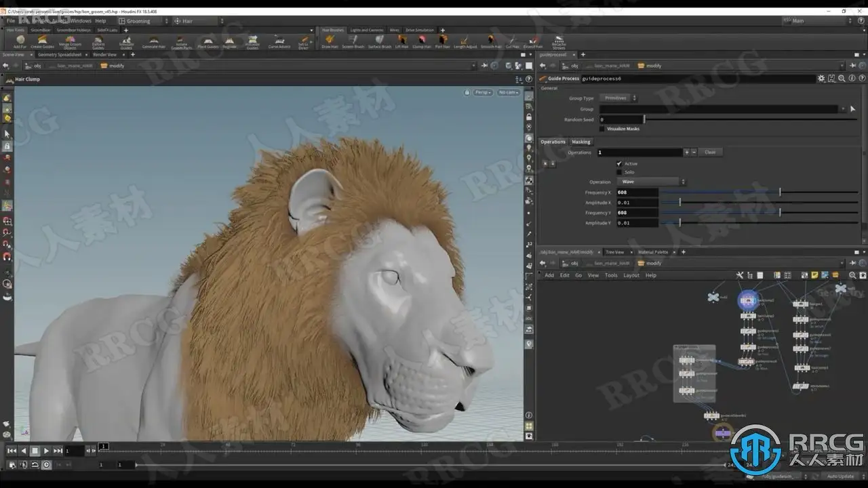The width and height of the screenshot is (868, 488).
Task: Open the Windows menu
Action: pyautogui.click(x=80, y=21)
